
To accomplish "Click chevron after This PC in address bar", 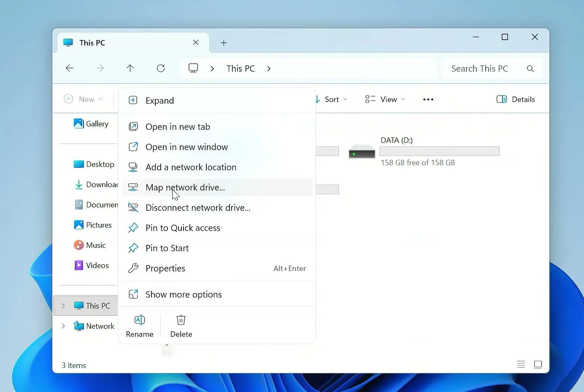I will tap(269, 69).
